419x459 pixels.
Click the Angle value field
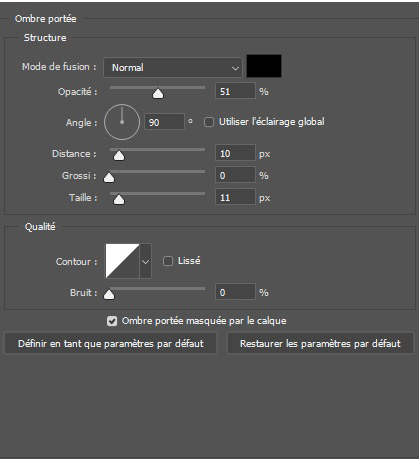164,122
